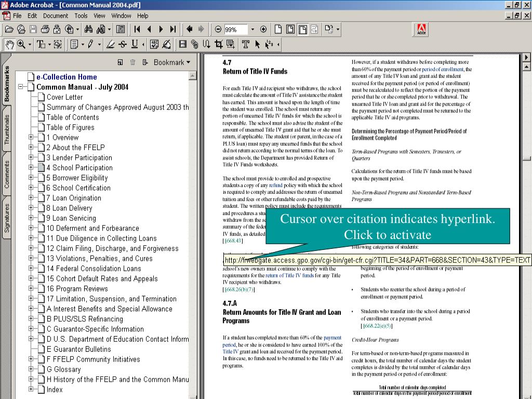Click the Rotate View toolbar icon
The image size is (532, 399).
[x=329, y=30]
